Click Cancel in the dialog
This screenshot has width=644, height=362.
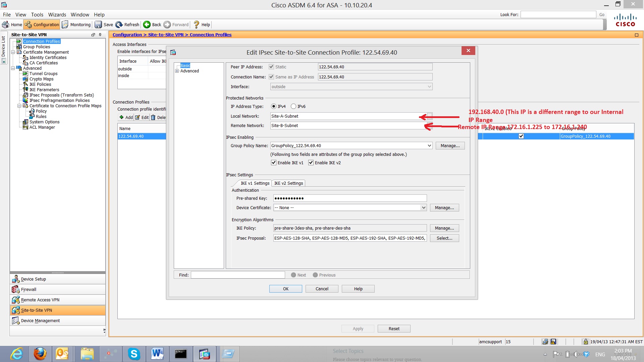322,289
